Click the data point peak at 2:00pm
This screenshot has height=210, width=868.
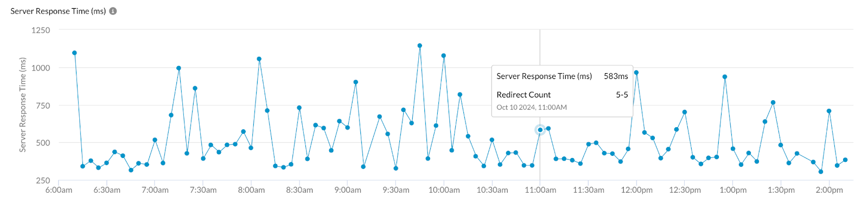[x=829, y=111]
